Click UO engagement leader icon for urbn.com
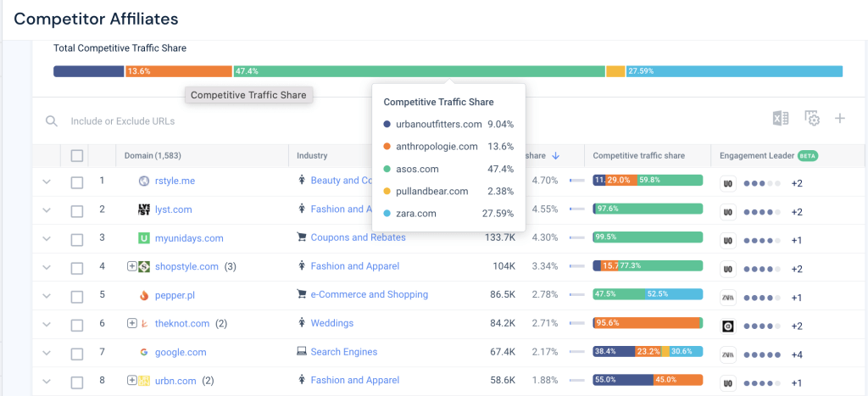 pos(728,383)
